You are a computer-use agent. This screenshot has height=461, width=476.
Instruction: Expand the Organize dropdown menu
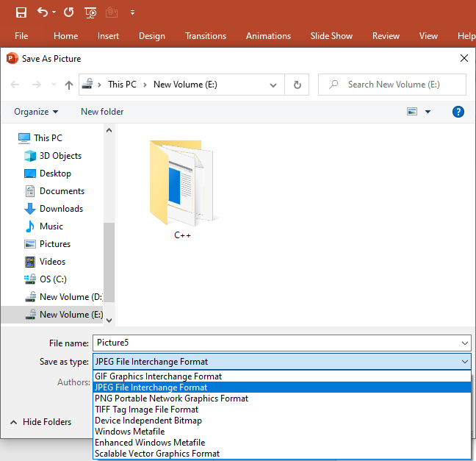(x=35, y=112)
